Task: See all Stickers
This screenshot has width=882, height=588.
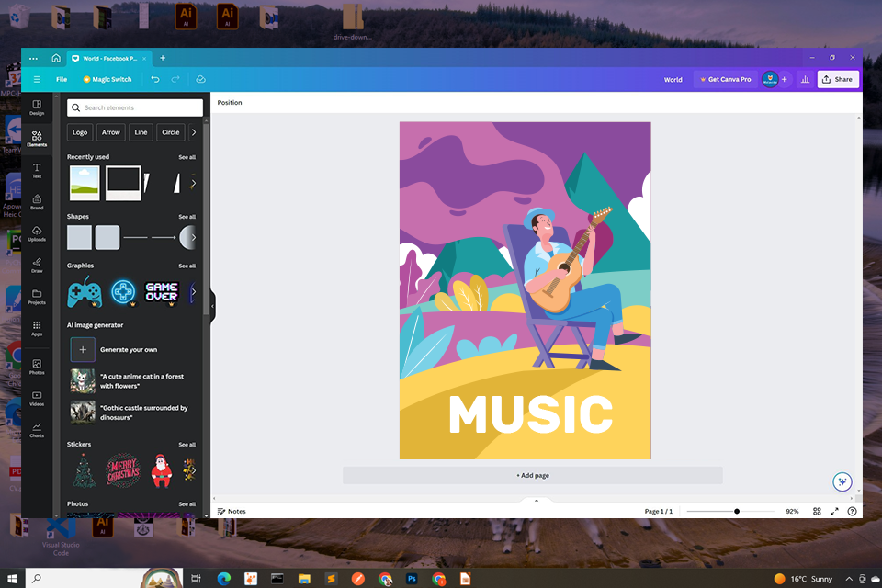Action: (187, 445)
